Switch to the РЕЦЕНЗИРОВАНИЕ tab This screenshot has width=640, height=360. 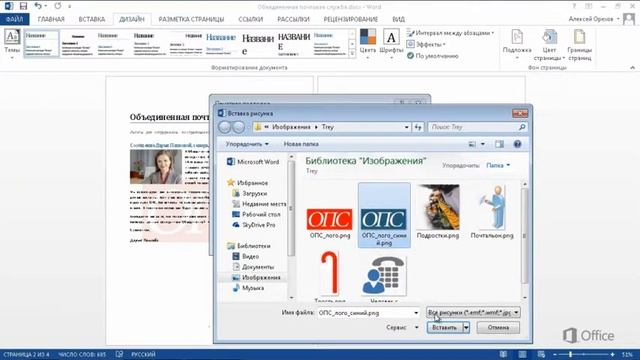point(351,19)
